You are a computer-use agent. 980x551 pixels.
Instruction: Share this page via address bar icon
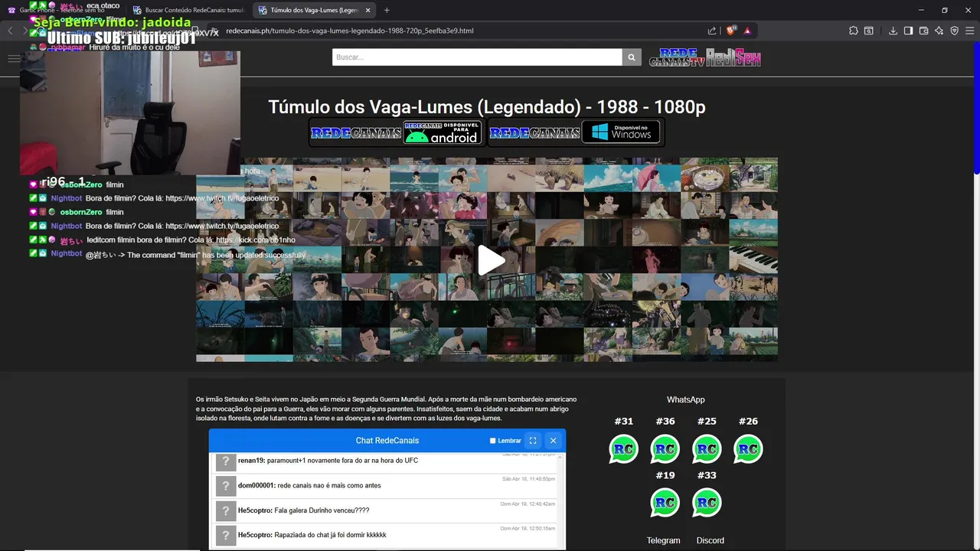(x=712, y=31)
